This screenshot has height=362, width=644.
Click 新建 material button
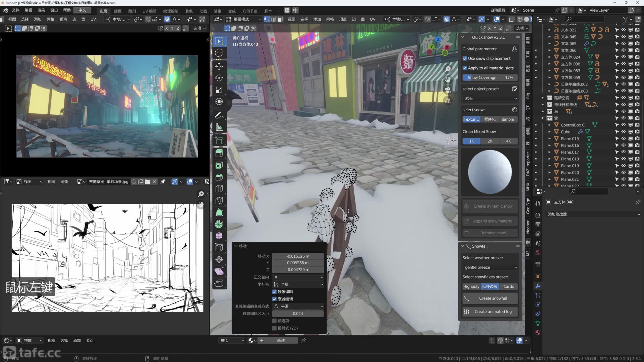pyautogui.click(x=281, y=340)
